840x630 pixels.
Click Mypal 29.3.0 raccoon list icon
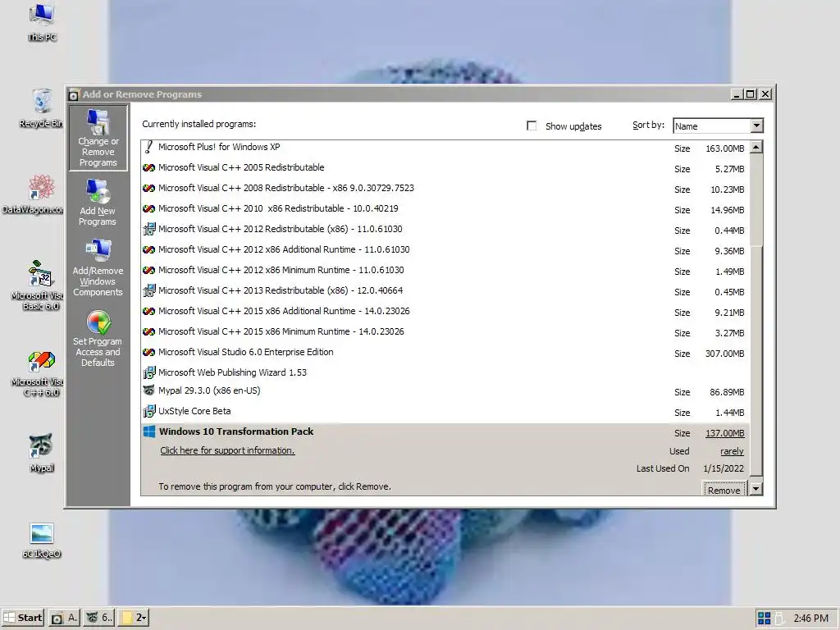coord(149,390)
